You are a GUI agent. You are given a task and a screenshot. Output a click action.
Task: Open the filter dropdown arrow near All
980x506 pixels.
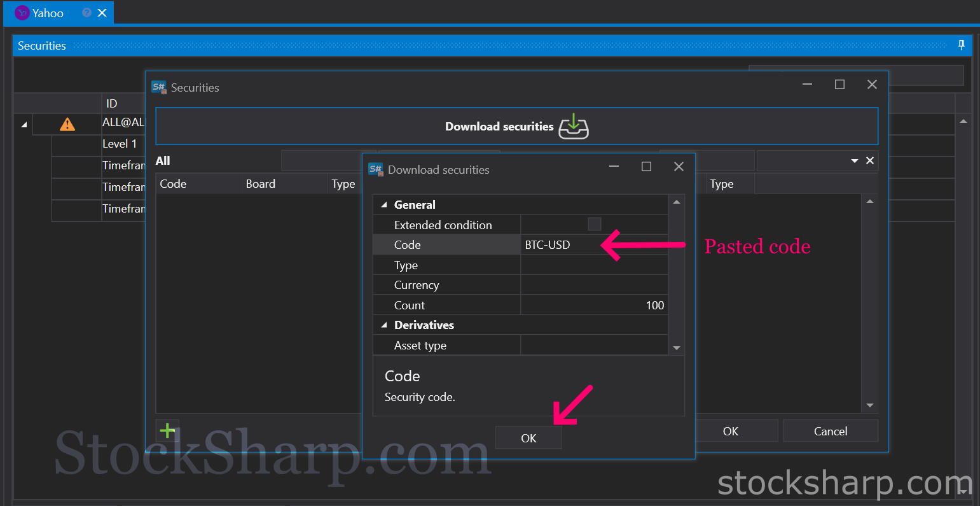coord(855,161)
